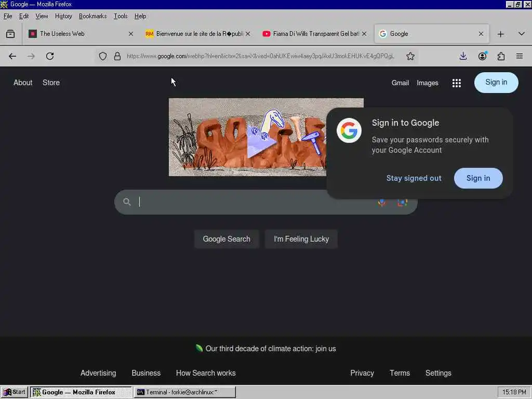This screenshot has height=399, width=532.
Task: Open Firefox application hamburger menu
Action: 520,56
